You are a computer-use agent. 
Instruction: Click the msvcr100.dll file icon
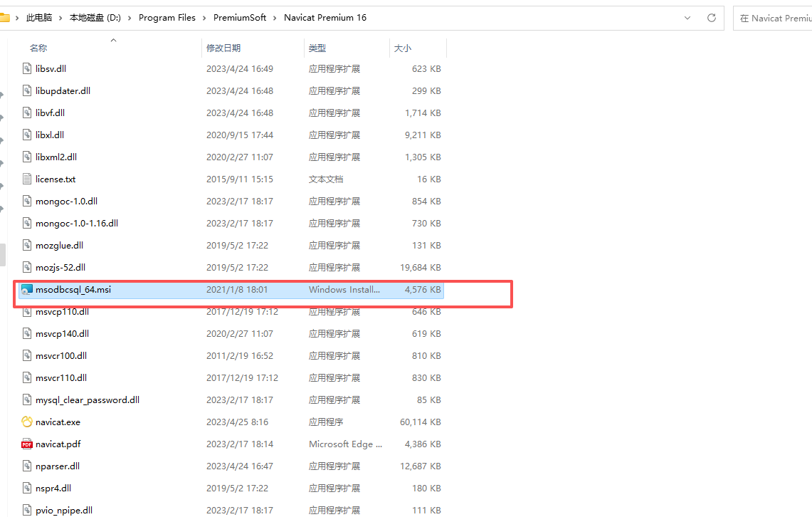tap(27, 356)
